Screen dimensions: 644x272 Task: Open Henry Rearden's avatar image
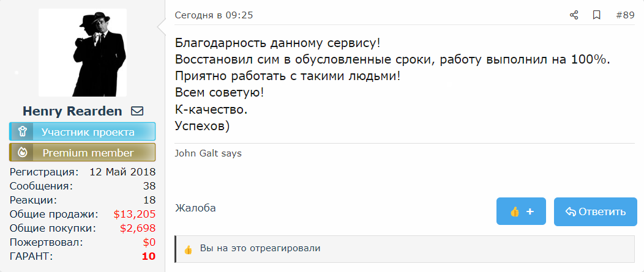(x=83, y=53)
